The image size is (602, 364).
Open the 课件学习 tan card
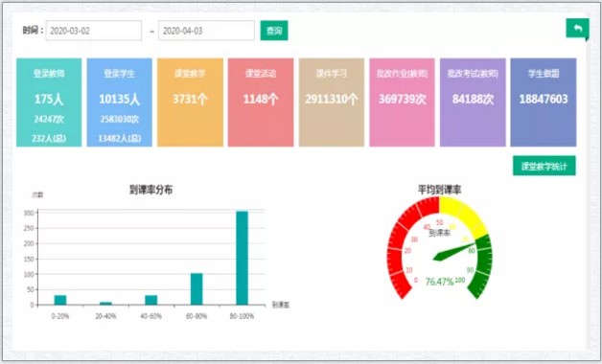332,102
